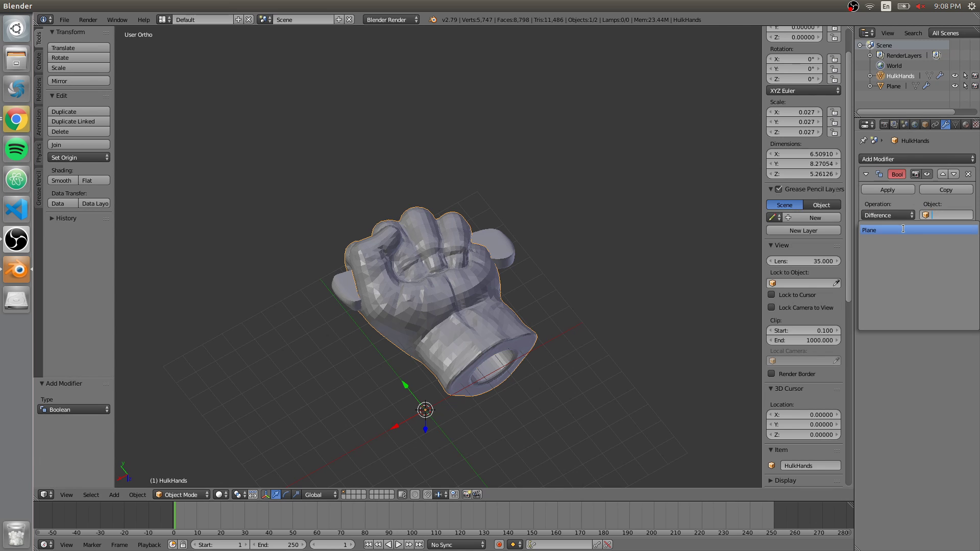Screen dimensions: 980x551
Task: Open Blender in the Ubuntu dock
Action: [x=16, y=269]
